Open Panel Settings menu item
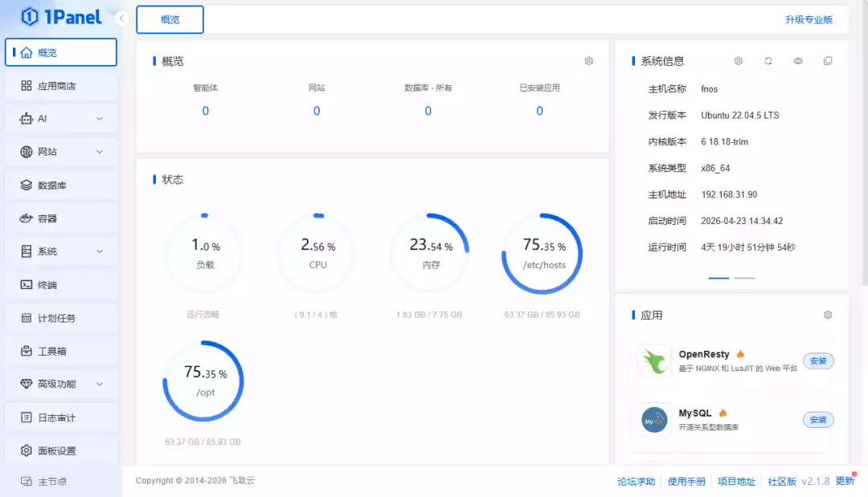 [60, 451]
